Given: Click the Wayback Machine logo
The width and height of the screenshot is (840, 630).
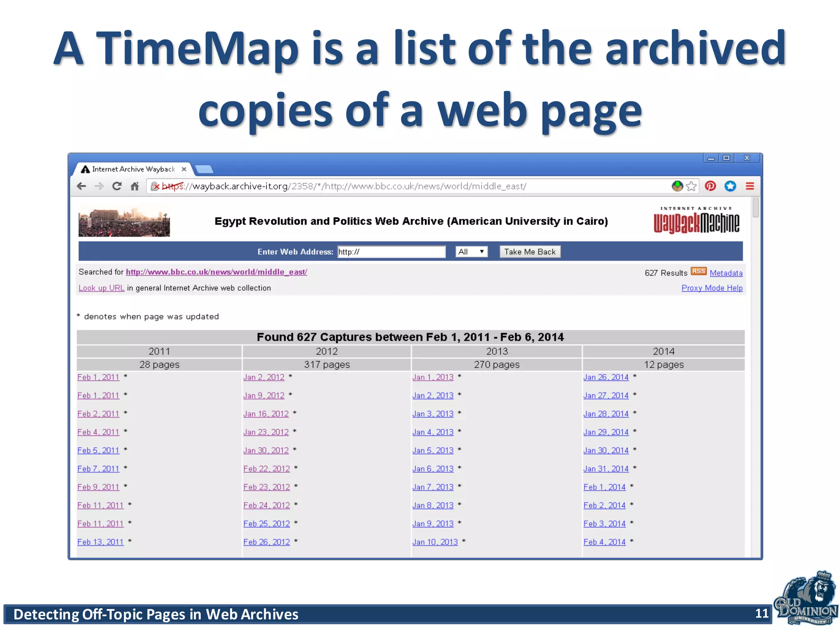Looking at the screenshot, I should tap(696, 220).
